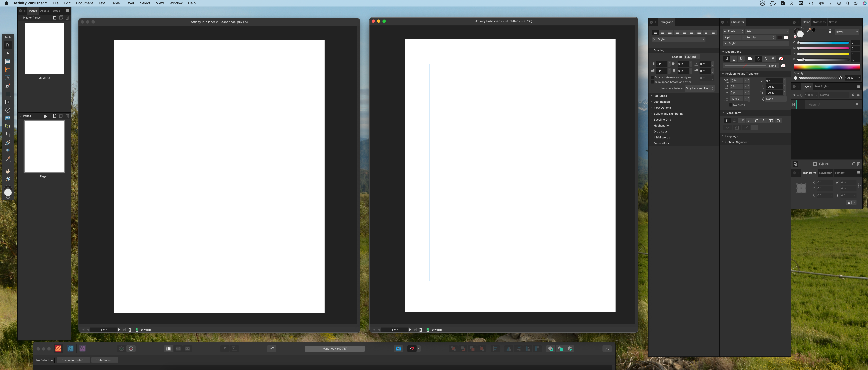Open the CMYK color model dropdown

point(846,32)
